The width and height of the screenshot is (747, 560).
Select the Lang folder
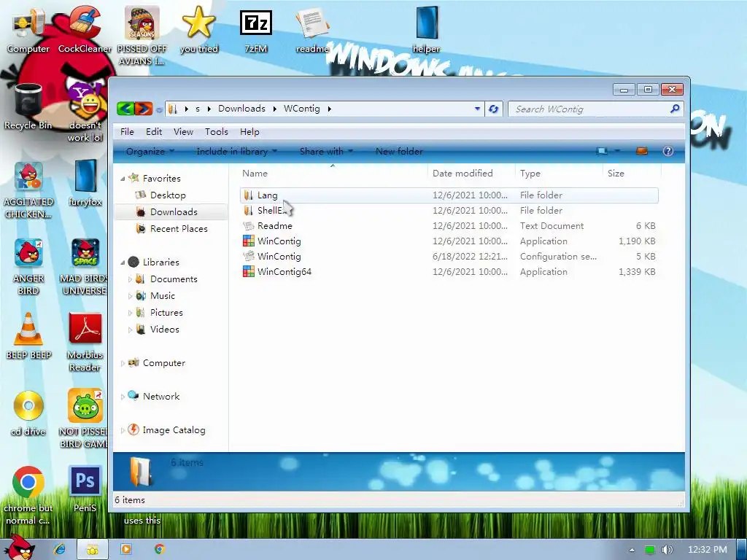pyautogui.click(x=449, y=195)
